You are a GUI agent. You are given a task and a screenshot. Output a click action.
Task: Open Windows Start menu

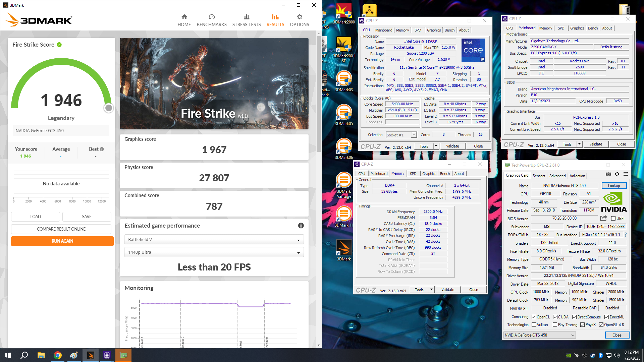(8, 355)
